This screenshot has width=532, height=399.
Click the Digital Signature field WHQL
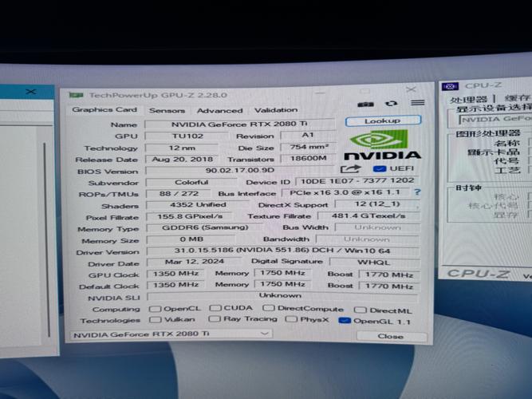point(374,263)
